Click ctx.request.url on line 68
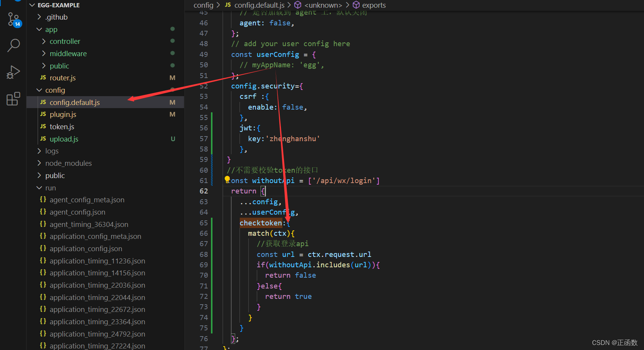Viewport: 644px width, 350px height. (x=339, y=254)
